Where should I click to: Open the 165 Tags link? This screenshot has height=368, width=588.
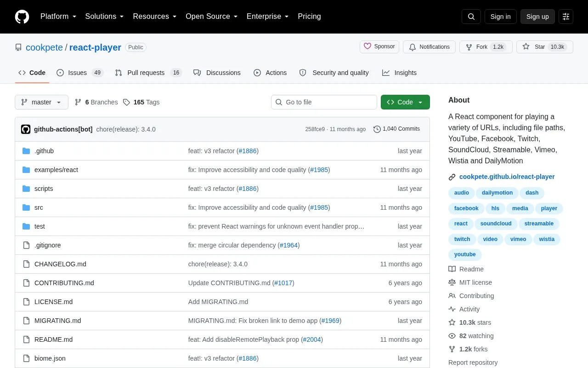[141, 102]
